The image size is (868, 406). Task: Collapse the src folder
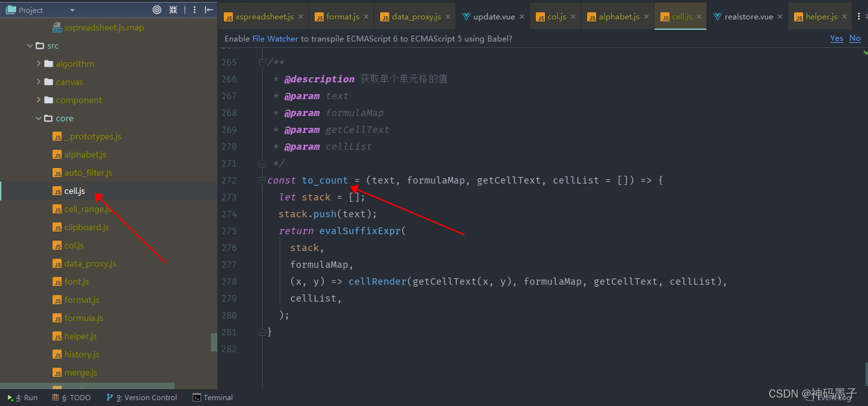click(30, 46)
